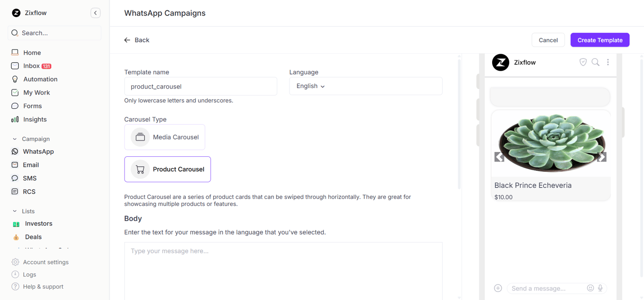Click the emoji icon in the message bar
The image size is (644, 300).
590,288
